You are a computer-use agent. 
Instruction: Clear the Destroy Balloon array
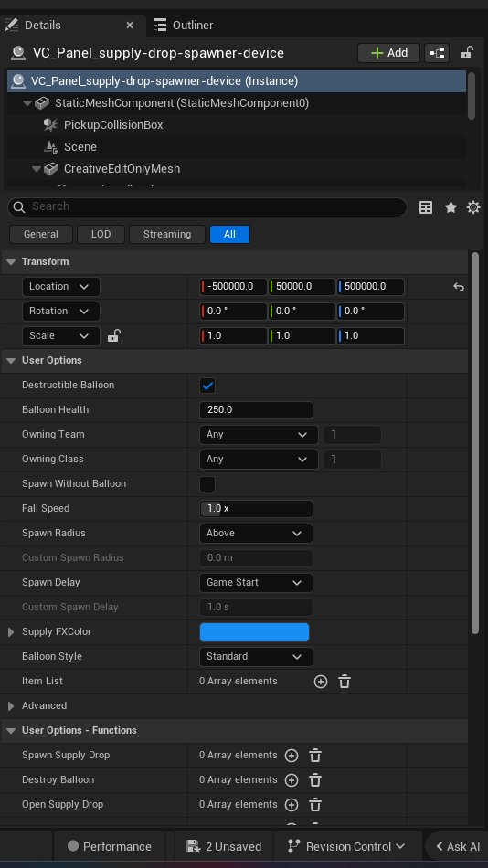click(315, 780)
